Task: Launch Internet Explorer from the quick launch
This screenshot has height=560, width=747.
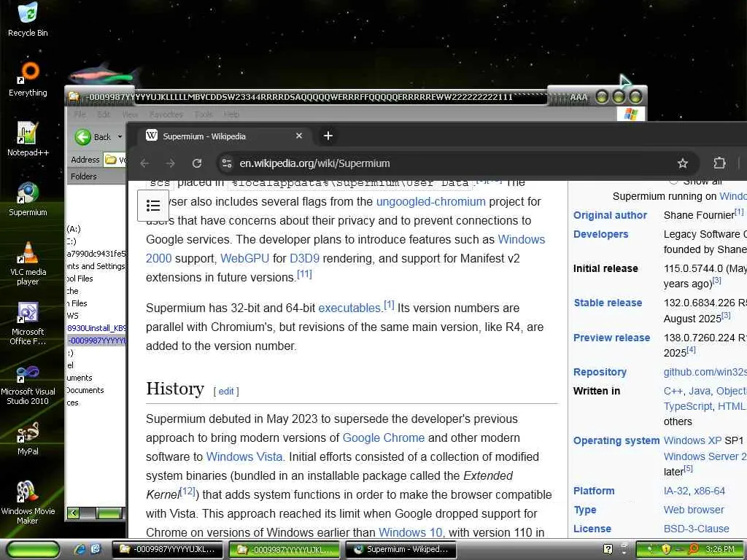Action: [80, 549]
